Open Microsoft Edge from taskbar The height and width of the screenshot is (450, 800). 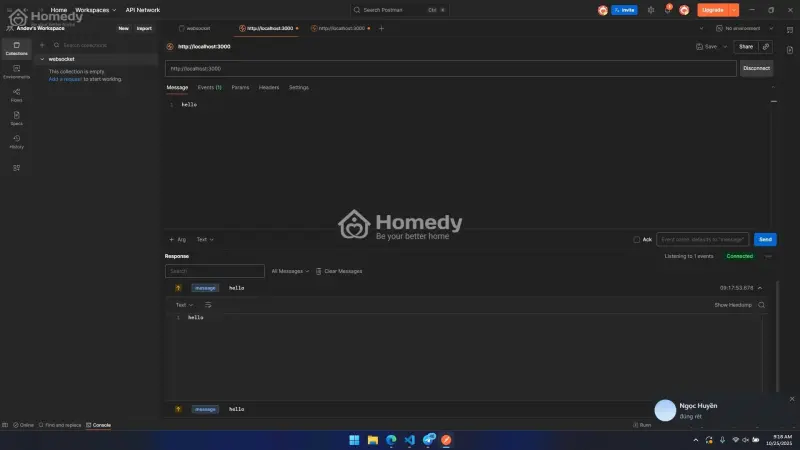[391, 440]
